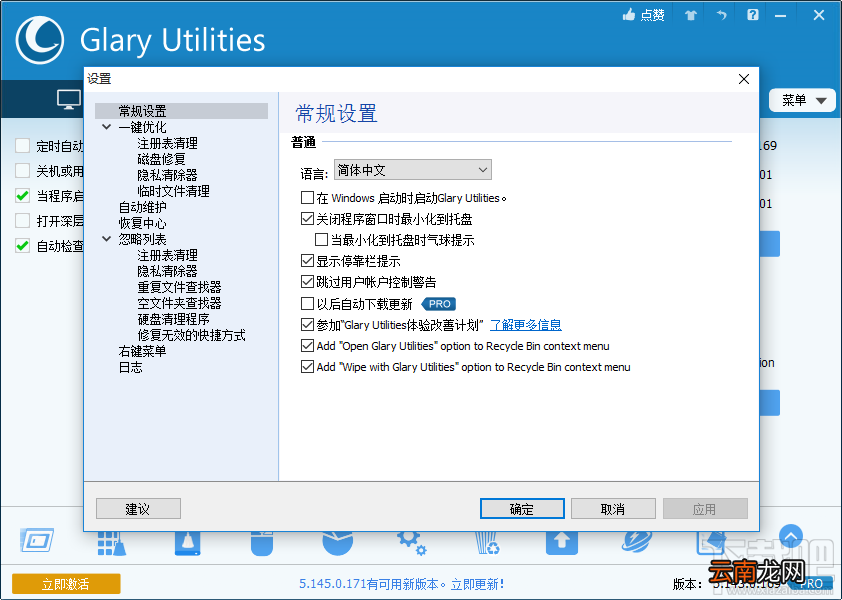Click the round up-chevron button above dock
Screen dimensions: 842x600
point(790,537)
